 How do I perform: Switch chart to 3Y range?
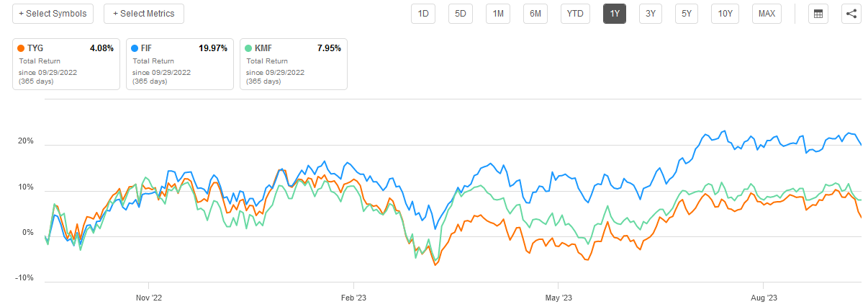(x=650, y=14)
